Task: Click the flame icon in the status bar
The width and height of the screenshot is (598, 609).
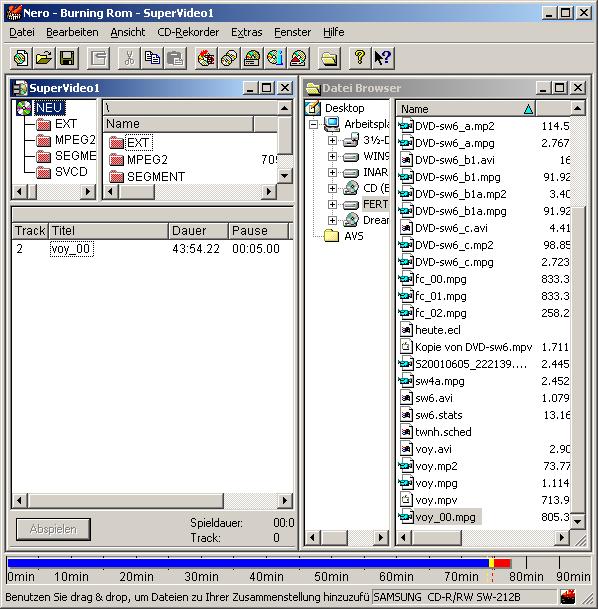Action: [568, 597]
